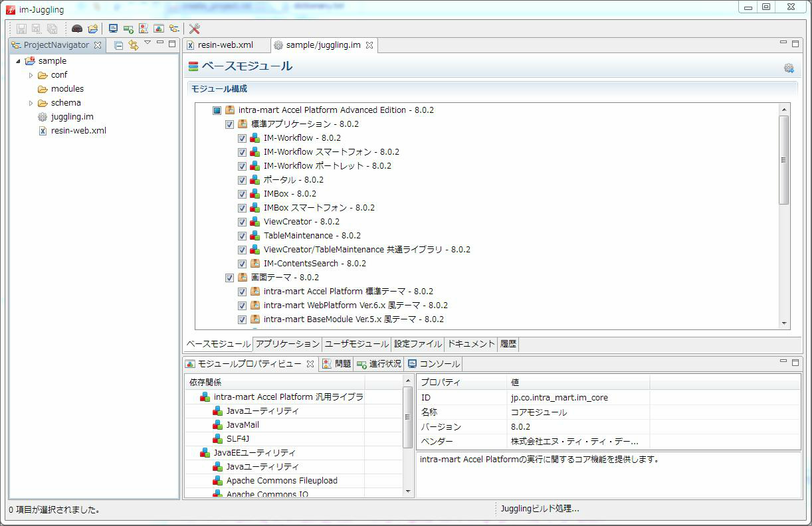The height and width of the screenshot is (526, 812).
Task: Click the dark helmet-shaped toolbar icon
Action: (x=77, y=29)
